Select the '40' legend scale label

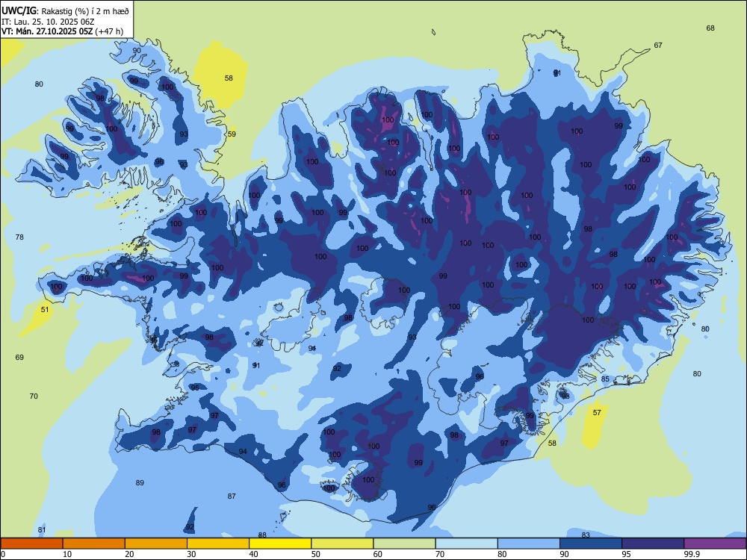pyautogui.click(x=253, y=554)
